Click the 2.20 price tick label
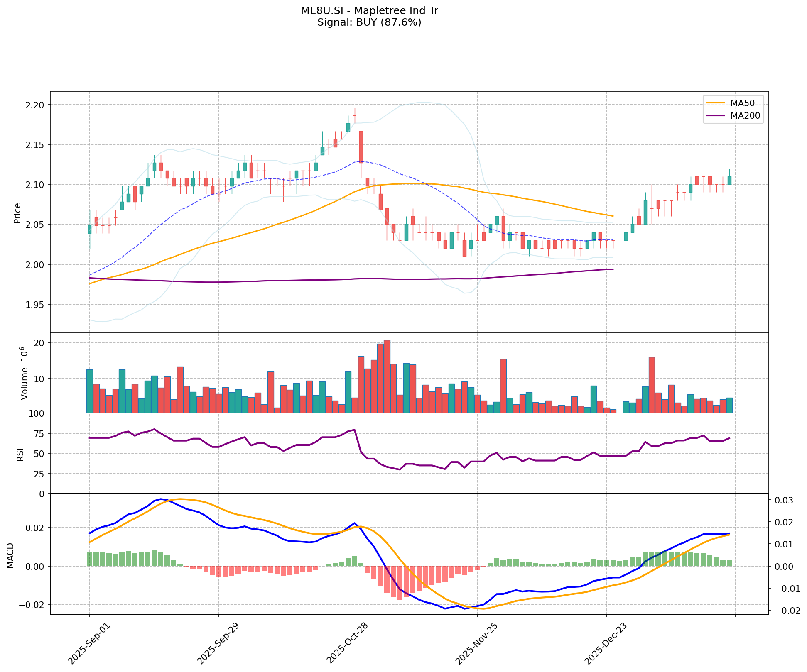The height and width of the screenshot is (672, 807). tap(35, 105)
